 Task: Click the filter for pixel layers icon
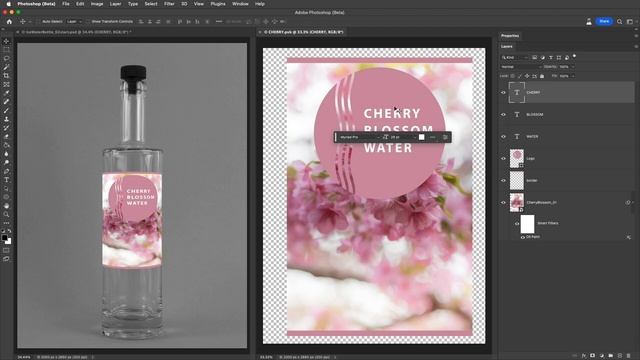[534, 58]
